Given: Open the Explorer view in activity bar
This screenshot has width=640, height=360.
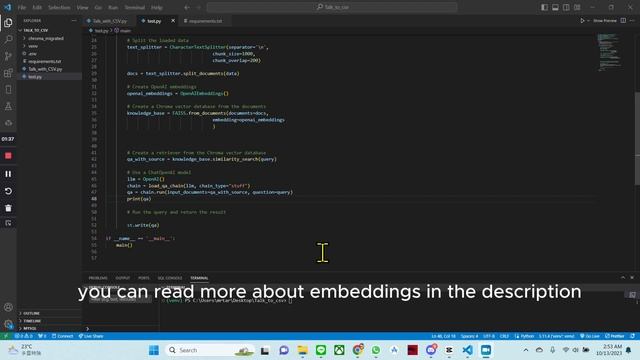Looking at the screenshot, I should click(8, 23).
